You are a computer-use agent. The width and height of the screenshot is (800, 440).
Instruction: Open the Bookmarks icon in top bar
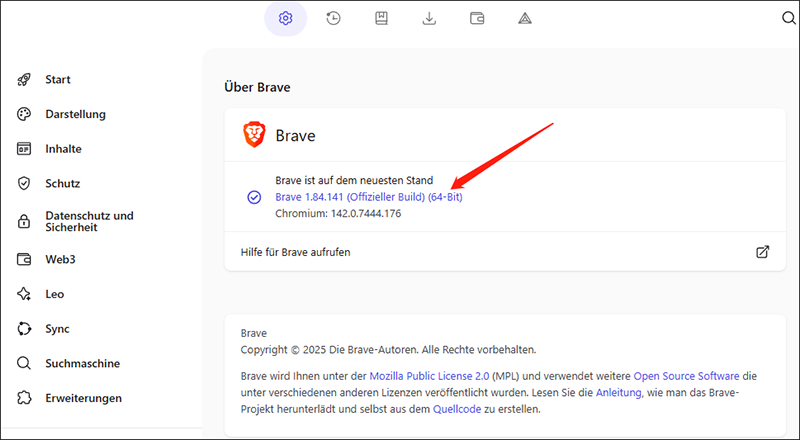381,19
